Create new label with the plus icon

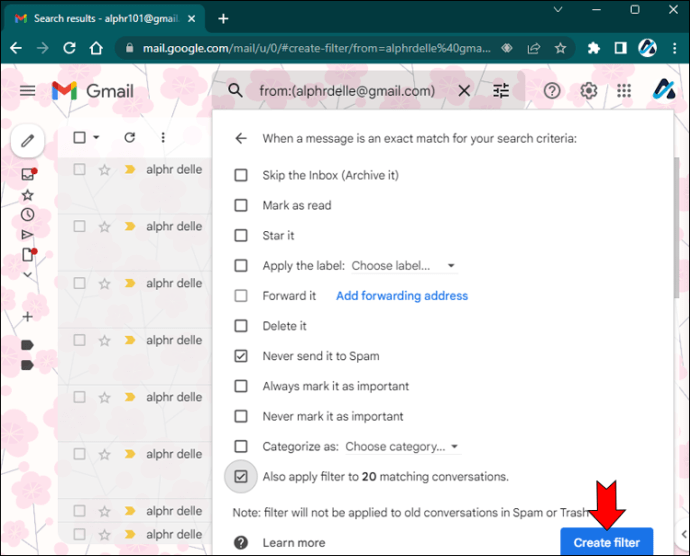[x=27, y=317]
